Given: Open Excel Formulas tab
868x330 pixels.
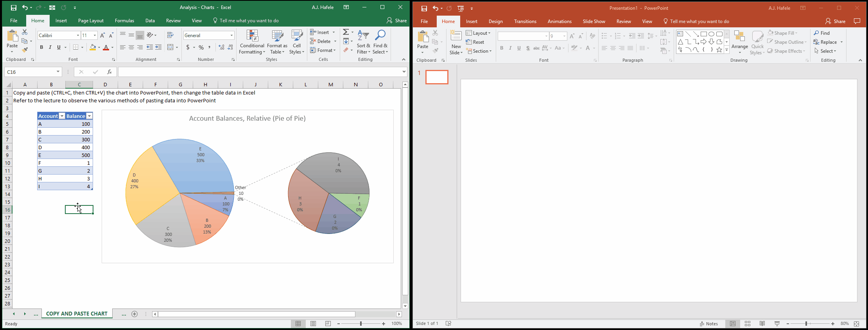Looking at the screenshot, I should 124,21.
